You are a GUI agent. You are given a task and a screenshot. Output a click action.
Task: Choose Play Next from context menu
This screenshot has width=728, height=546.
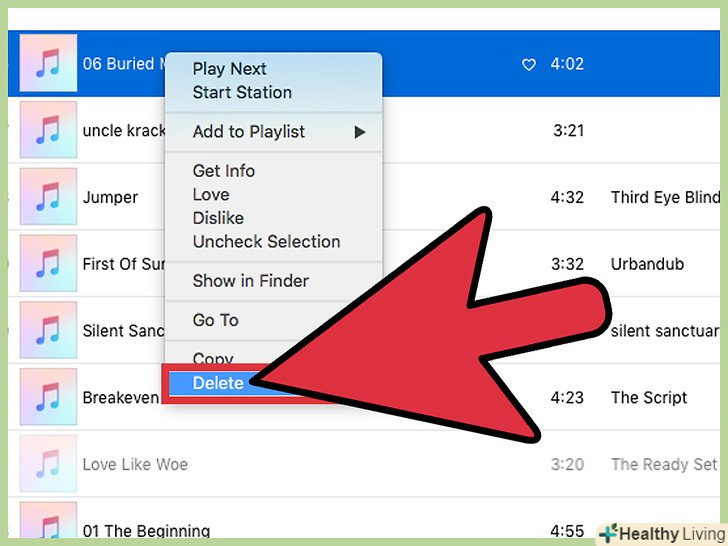click(229, 69)
